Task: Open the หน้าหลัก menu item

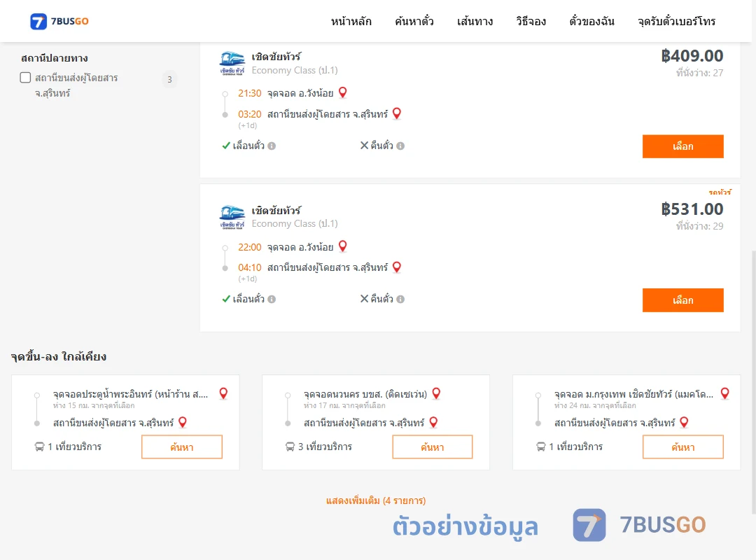Action: (x=351, y=21)
